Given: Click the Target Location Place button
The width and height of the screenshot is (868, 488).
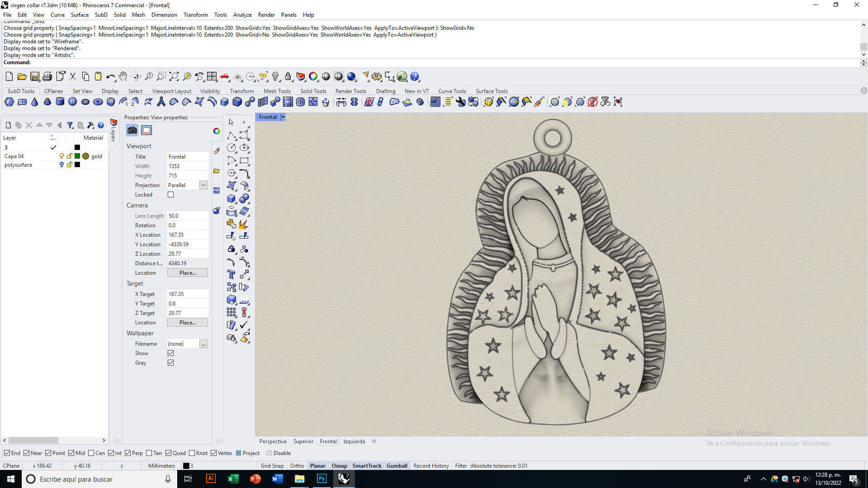Looking at the screenshot, I should pyautogui.click(x=188, y=323).
